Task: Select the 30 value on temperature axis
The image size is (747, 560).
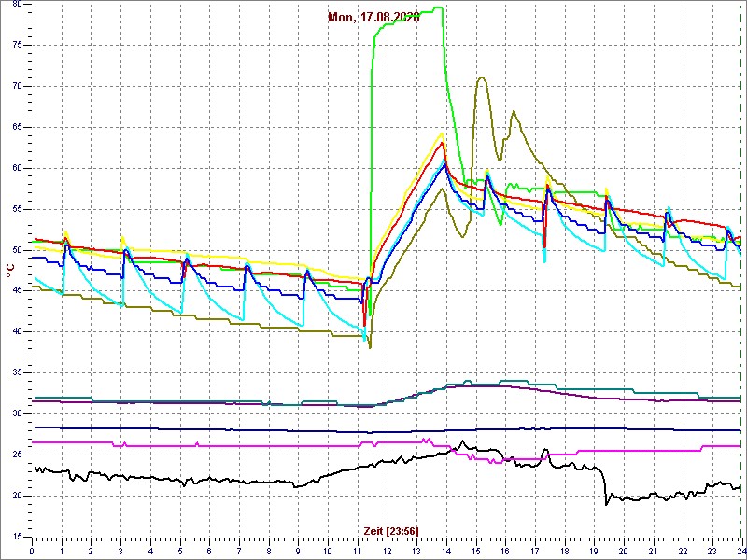Action: (x=17, y=413)
